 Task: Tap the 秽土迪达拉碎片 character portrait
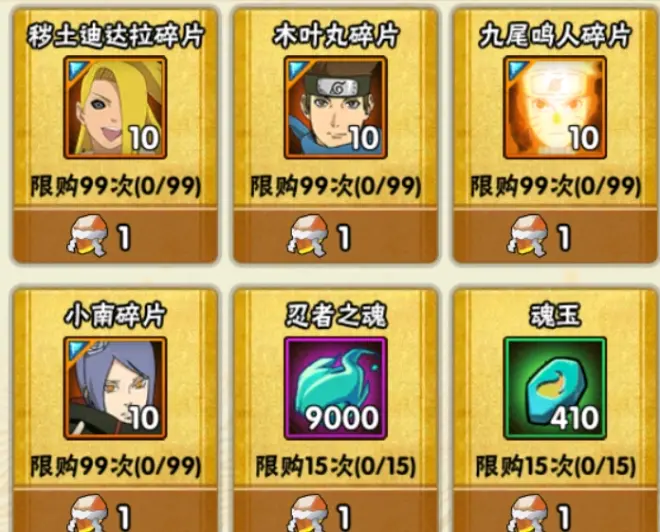click(115, 108)
